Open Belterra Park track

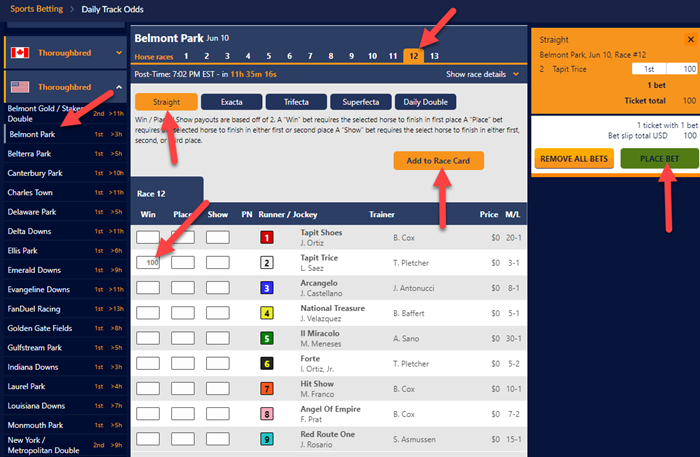[65, 154]
